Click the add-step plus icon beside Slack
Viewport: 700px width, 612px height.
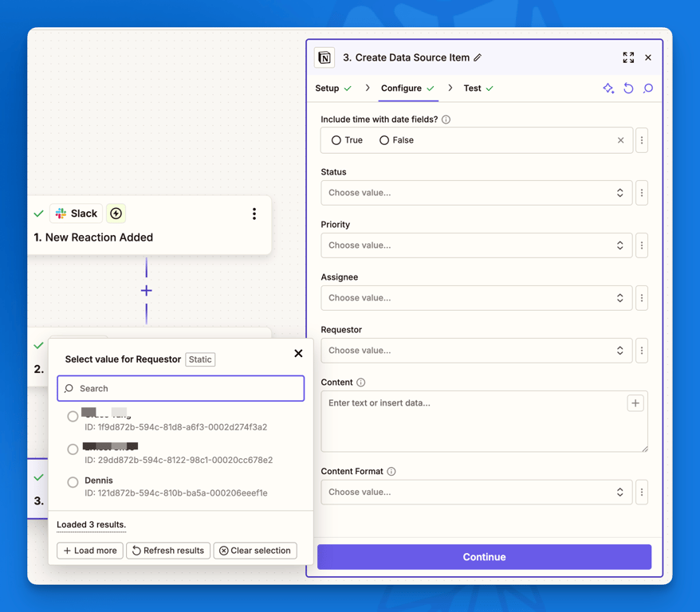(116, 213)
